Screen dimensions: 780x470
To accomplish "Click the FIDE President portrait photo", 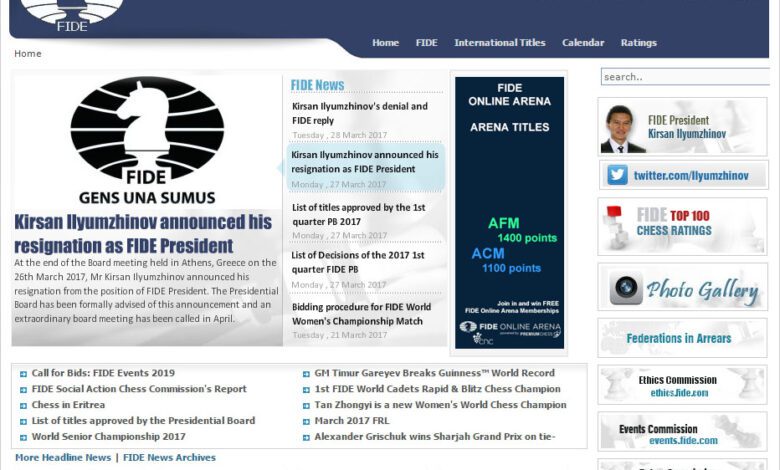I will pos(622,129).
